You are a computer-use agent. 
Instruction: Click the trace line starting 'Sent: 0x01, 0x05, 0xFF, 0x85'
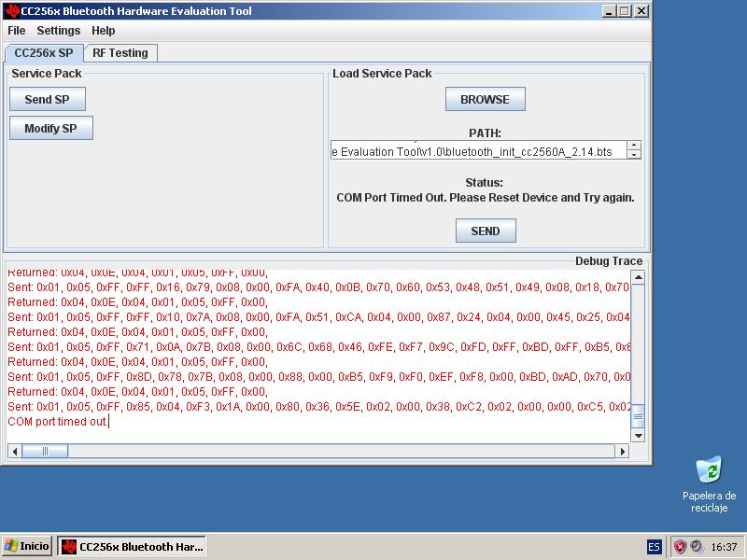tap(318, 407)
